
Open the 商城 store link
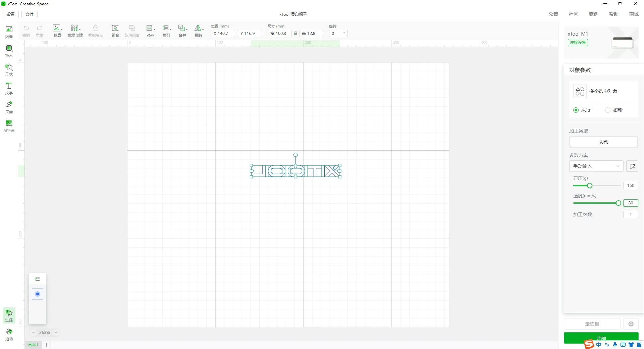[634, 14]
